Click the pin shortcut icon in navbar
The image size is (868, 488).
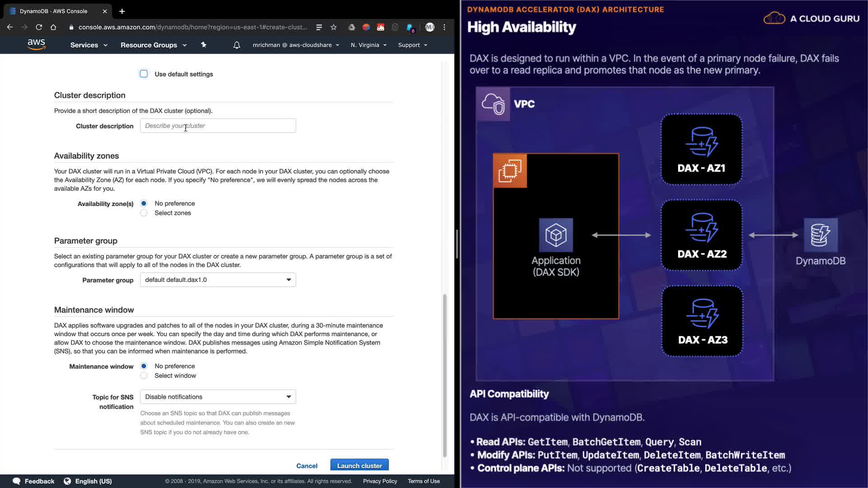point(203,45)
